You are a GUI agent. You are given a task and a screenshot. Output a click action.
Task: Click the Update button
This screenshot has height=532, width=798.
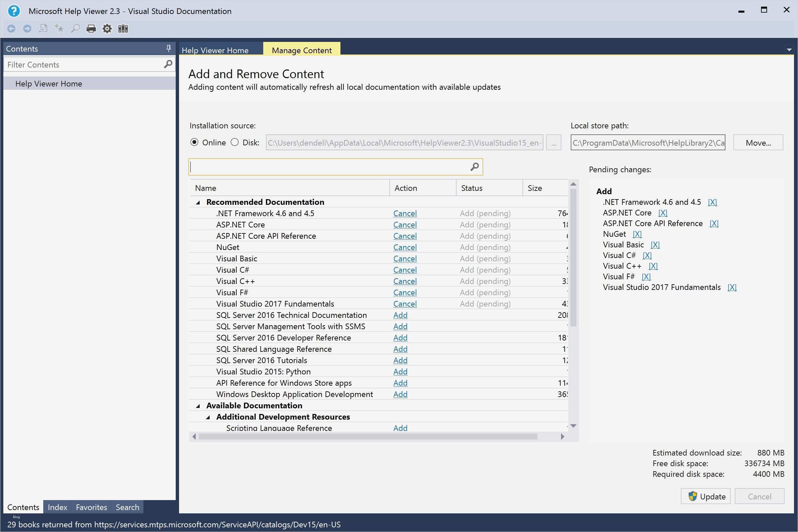(705, 496)
